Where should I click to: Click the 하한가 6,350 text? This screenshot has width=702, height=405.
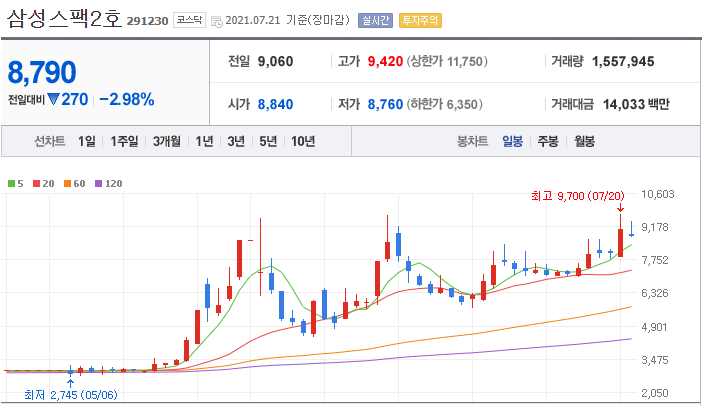(445, 104)
